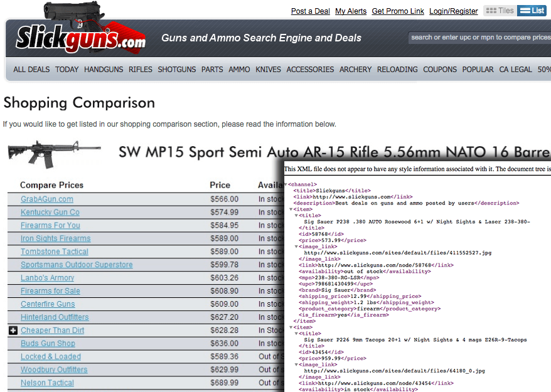This screenshot has height=392, width=551.
Task: Open Login/Register page
Action: pyautogui.click(x=454, y=11)
